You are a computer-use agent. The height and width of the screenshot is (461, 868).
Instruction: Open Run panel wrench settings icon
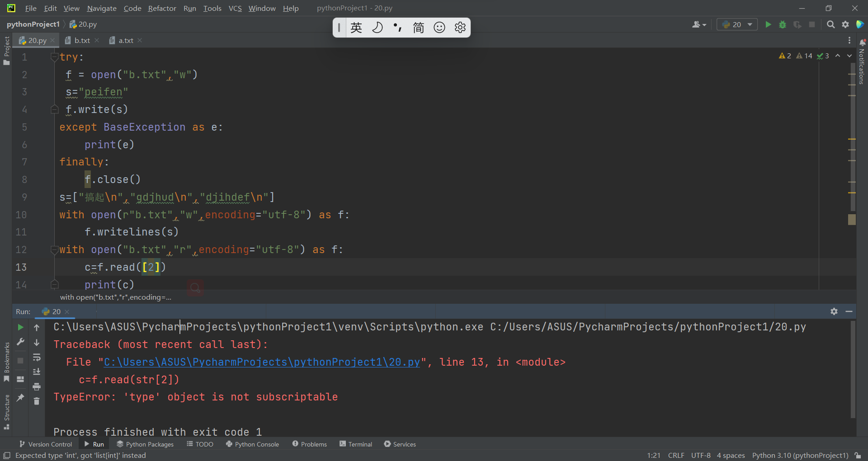point(20,342)
